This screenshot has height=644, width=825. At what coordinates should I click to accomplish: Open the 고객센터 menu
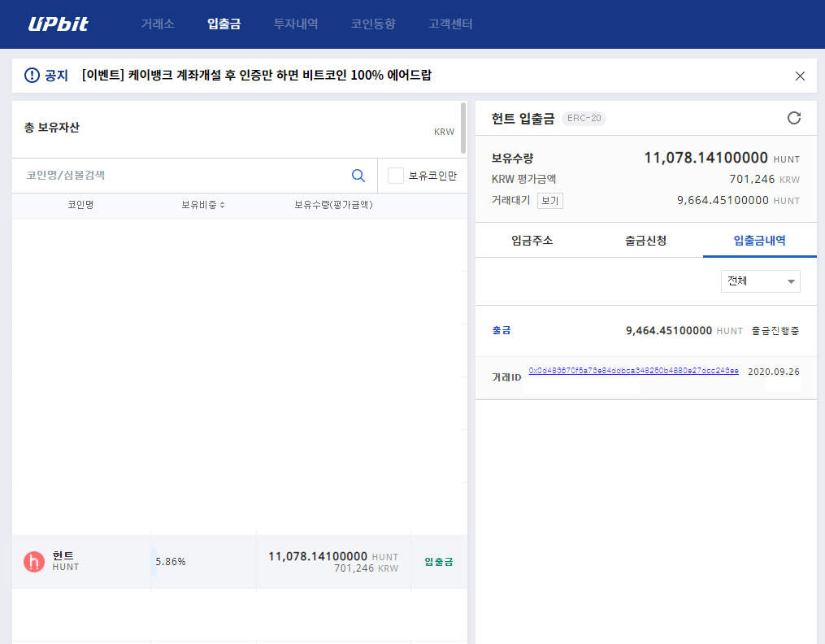450,24
